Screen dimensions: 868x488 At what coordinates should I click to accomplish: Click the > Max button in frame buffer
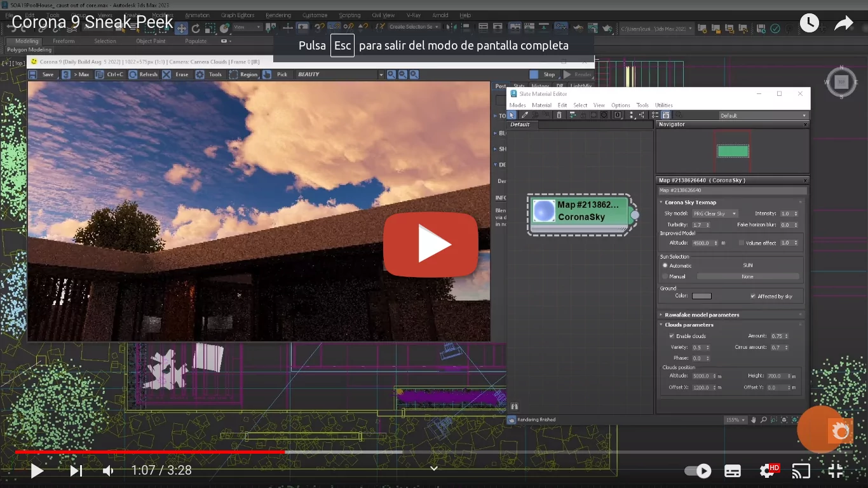[x=76, y=74]
